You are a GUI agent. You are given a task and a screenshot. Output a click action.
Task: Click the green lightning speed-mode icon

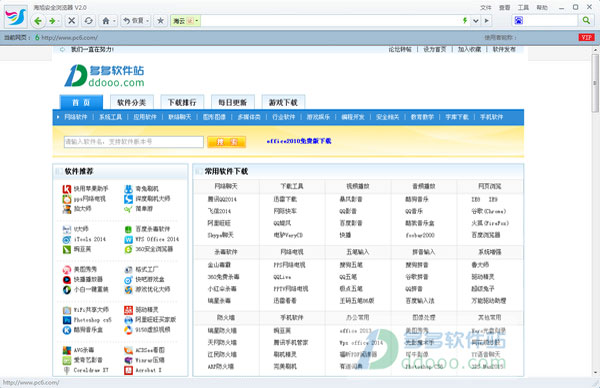pyautogui.click(x=465, y=20)
